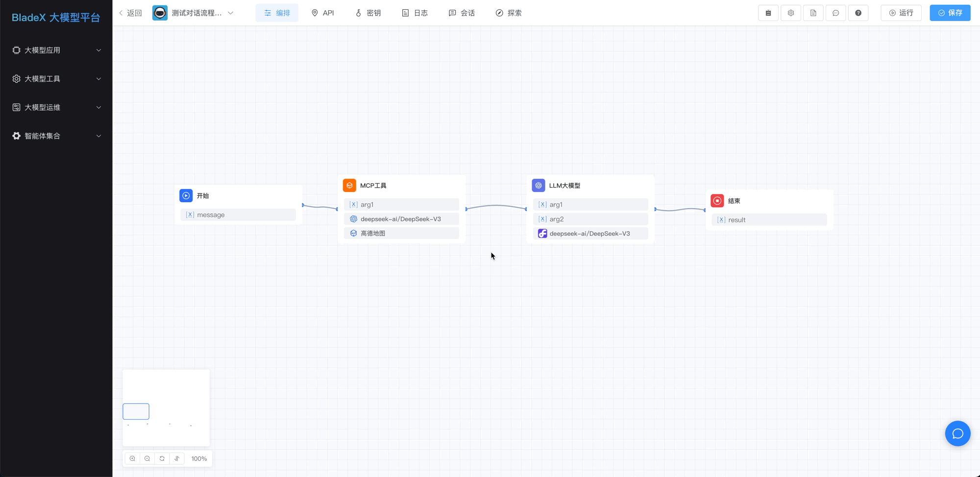Select the 高德地图 row in MCP工具 node
The width and height of the screenshot is (980, 477).
pyautogui.click(x=401, y=233)
